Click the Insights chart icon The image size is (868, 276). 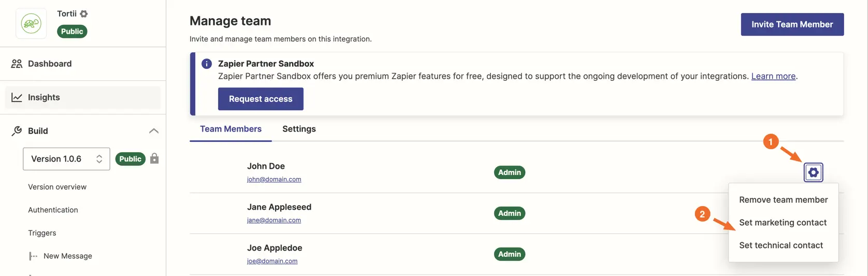coord(17,97)
